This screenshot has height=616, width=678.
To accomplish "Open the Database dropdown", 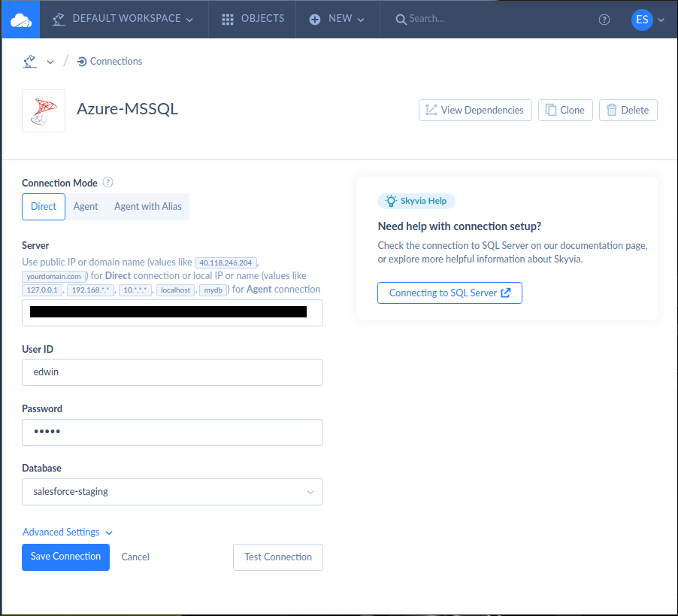I will click(310, 491).
